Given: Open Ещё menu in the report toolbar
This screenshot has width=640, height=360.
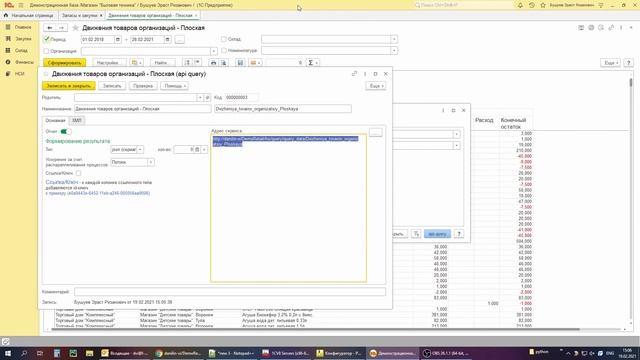Looking at the screenshot, I should click(610, 63).
